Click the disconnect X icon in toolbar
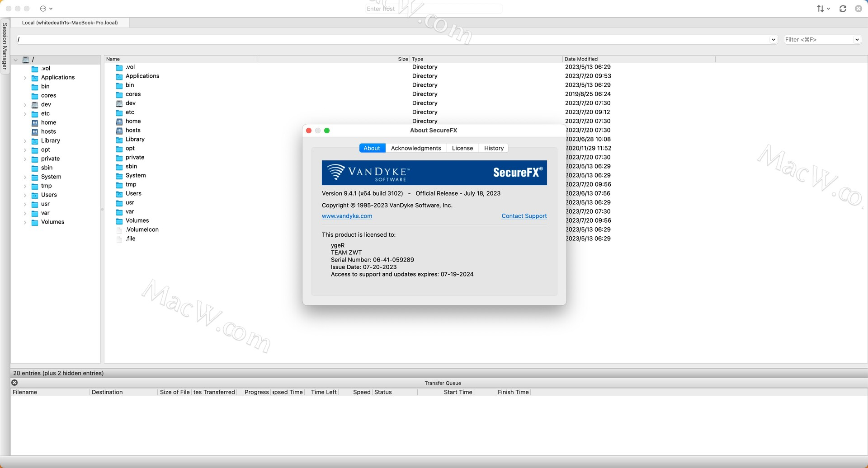This screenshot has width=868, height=468. click(x=859, y=9)
